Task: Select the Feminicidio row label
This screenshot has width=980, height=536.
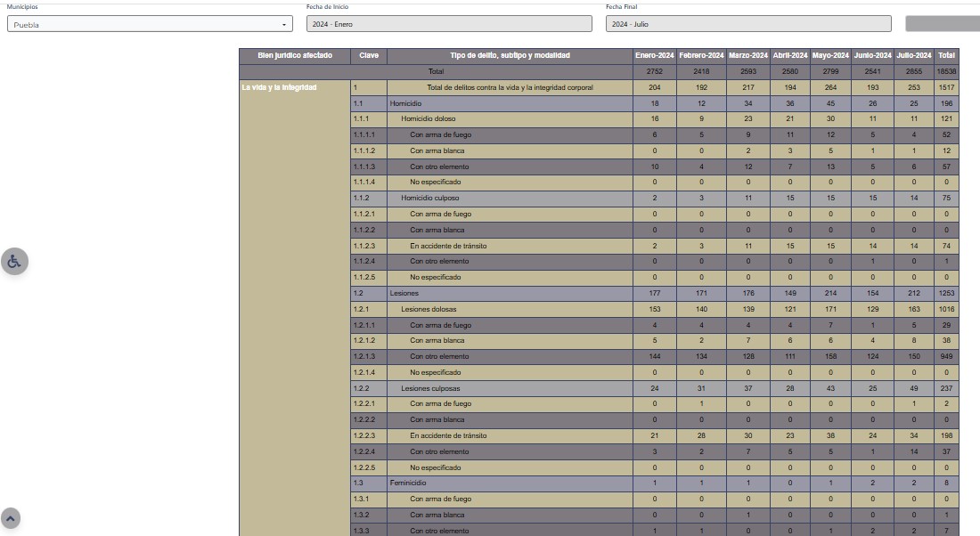Action: [x=408, y=483]
